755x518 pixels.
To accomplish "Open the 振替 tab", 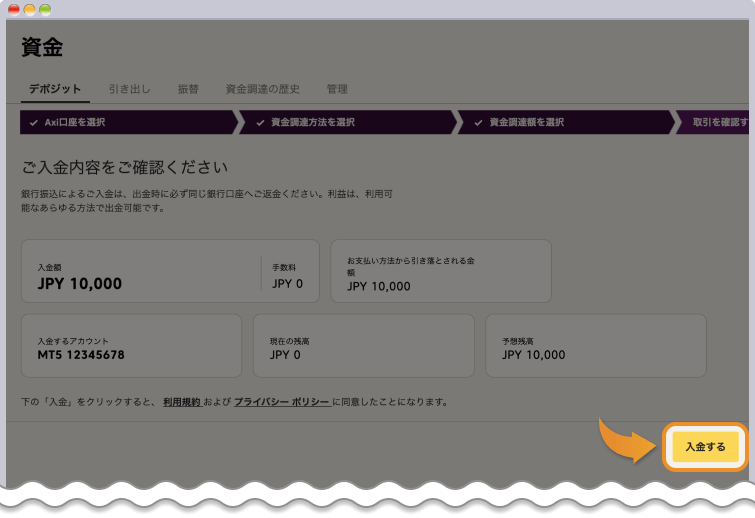I will 188,89.
